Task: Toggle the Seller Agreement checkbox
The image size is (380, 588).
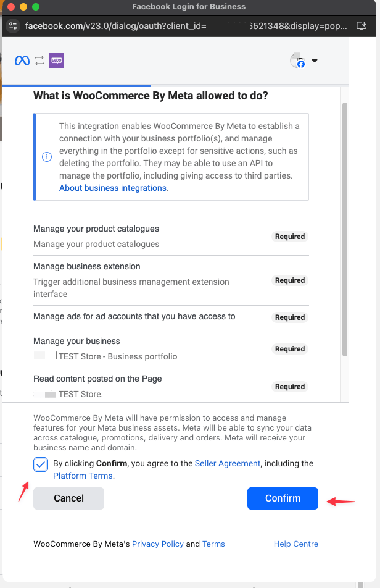Action: [x=41, y=464]
